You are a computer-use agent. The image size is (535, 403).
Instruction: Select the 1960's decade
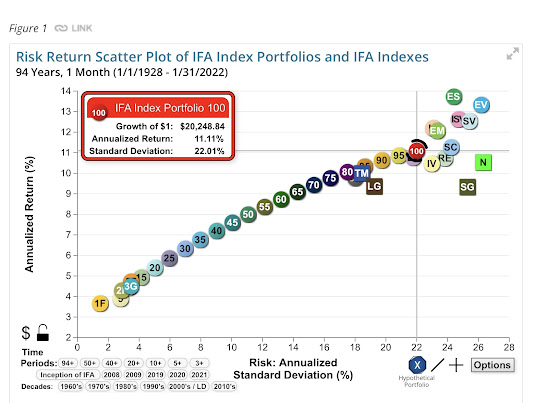coord(71,387)
